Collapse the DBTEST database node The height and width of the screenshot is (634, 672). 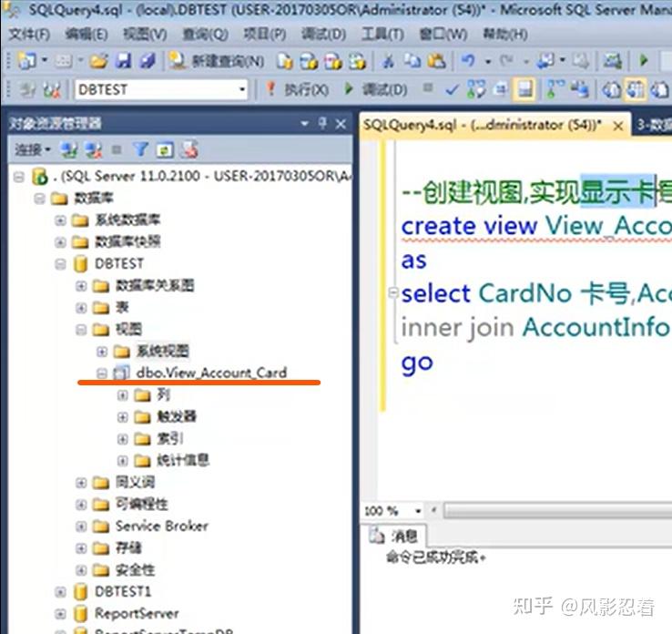60,264
